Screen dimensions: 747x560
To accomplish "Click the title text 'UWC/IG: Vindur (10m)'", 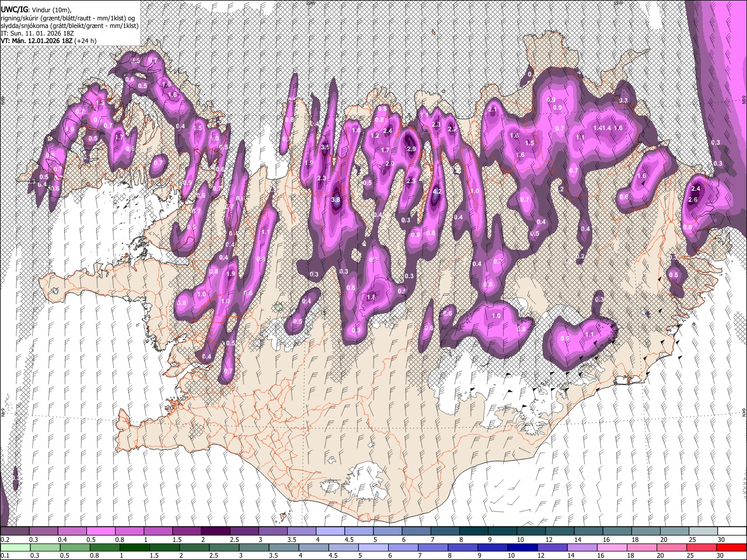I will tap(36, 10).
